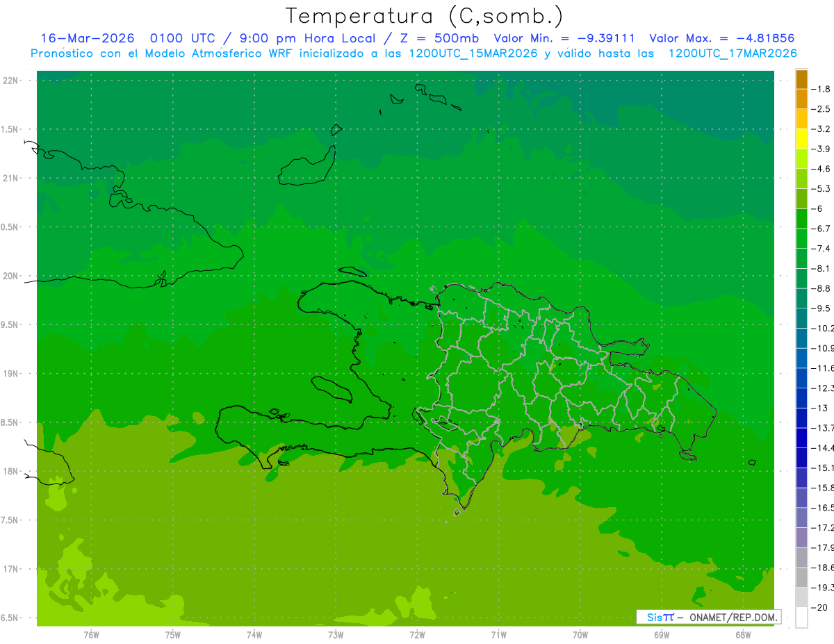The height and width of the screenshot is (644, 834).
Task: Click the yellow legend swatch between -3.2 and -3.9
Action: (x=801, y=139)
